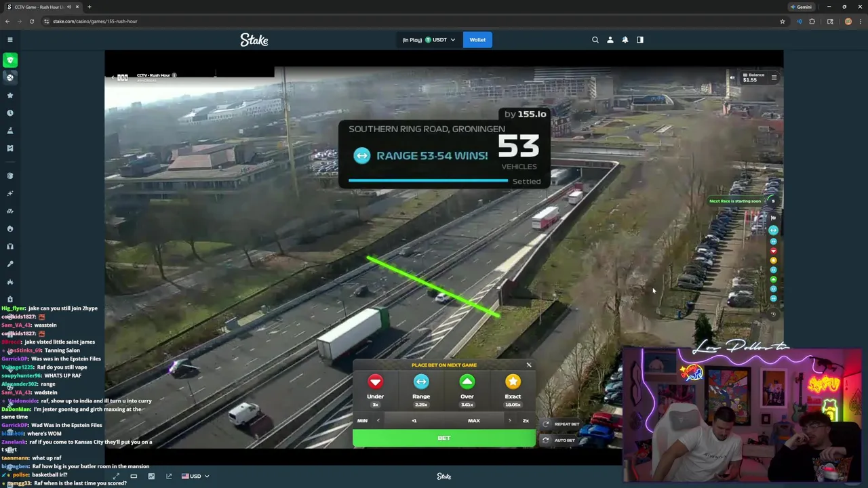Select the red Under bet option

pos(375,390)
